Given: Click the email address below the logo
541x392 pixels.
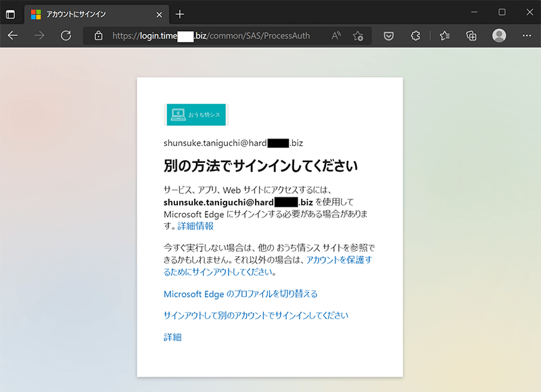Looking at the screenshot, I should click(x=233, y=143).
